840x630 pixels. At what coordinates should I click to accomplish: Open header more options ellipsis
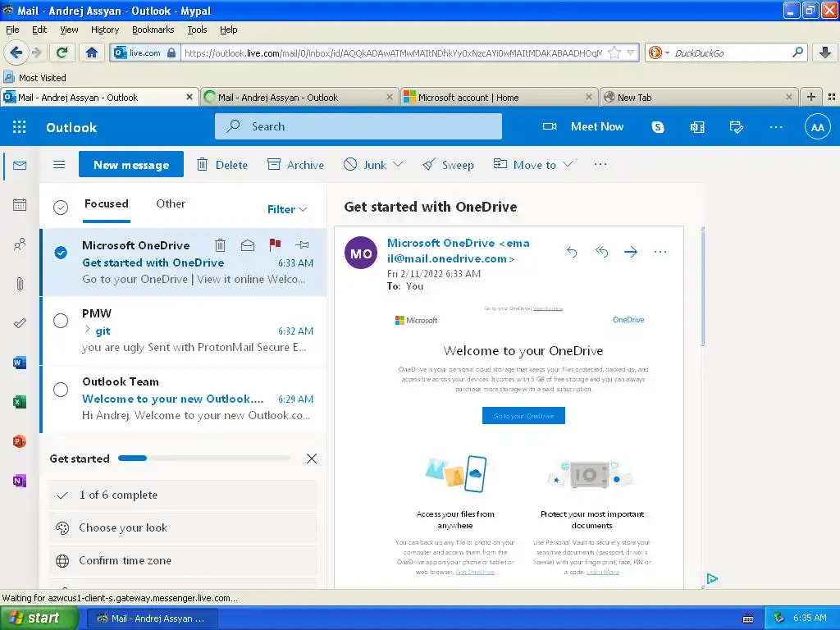pyautogui.click(x=776, y=127)
